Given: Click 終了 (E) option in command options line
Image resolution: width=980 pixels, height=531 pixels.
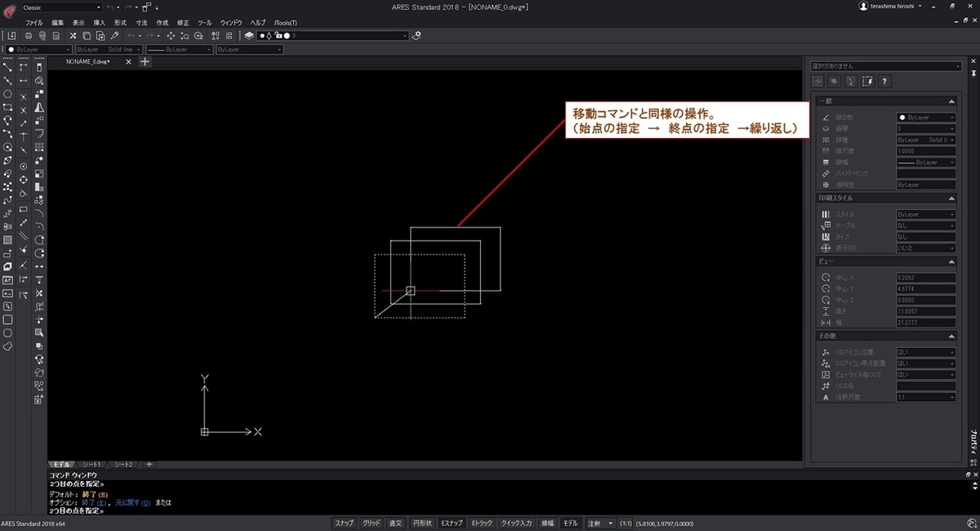Looking at the screenshot, I should pos(95,502).
